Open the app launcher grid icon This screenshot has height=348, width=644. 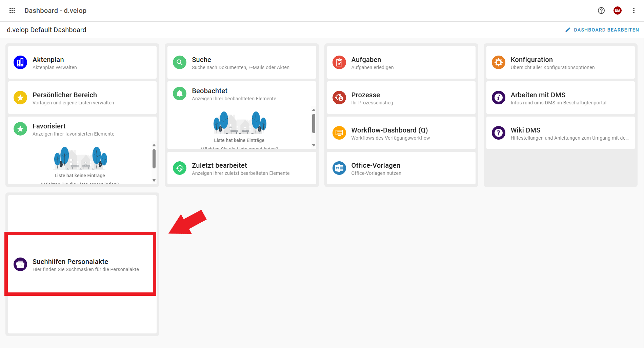click(x=12, y=11)
